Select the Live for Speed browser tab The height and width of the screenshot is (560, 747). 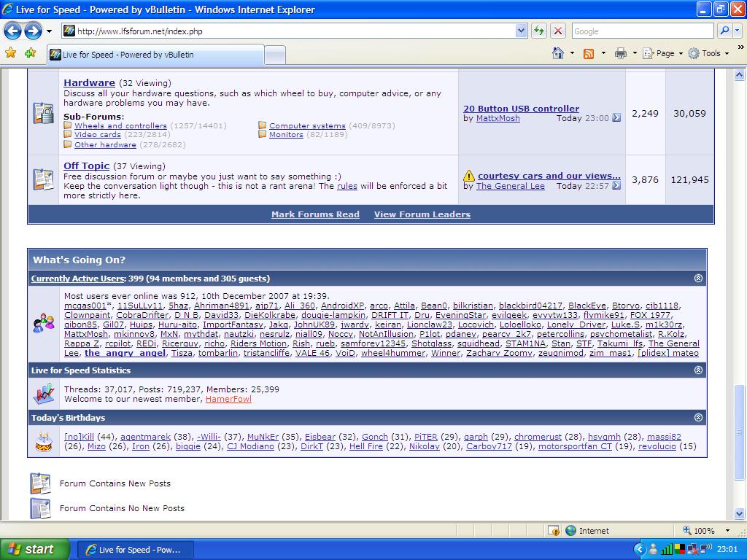156,54
